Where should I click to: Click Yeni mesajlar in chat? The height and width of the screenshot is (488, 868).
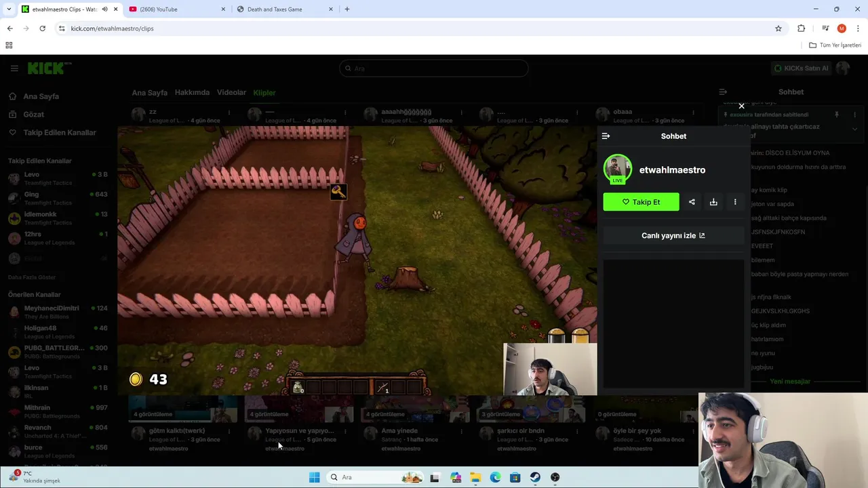pyautogui.click(x=790, y=382)
